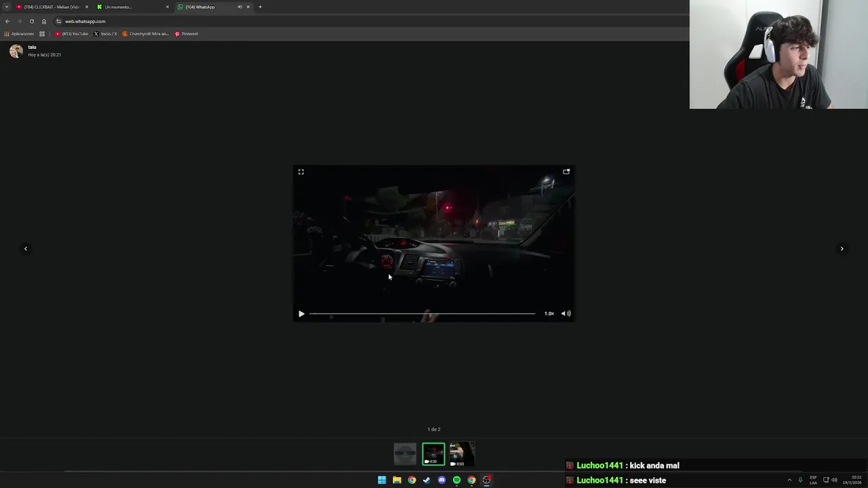Go to browser home page
Screen dimensions: 868x488
(x=44, y=21)
